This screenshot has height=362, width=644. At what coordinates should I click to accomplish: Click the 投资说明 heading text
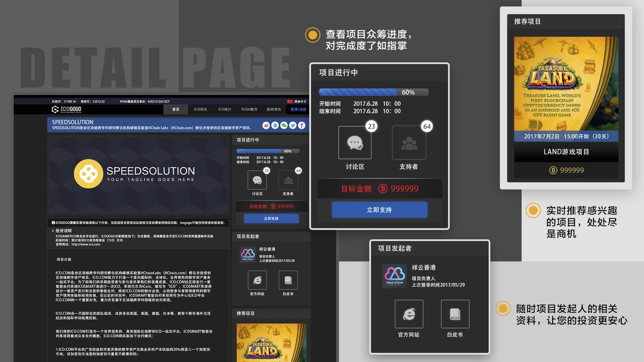click(63, 230)
